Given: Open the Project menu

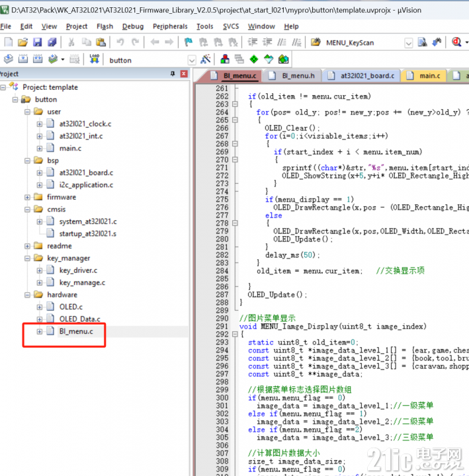Looking at the screenshot, I should [x=77, y=26].
